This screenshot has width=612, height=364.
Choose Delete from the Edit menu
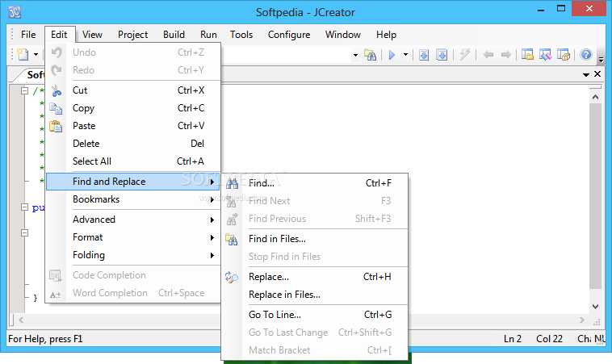(133, 144)
